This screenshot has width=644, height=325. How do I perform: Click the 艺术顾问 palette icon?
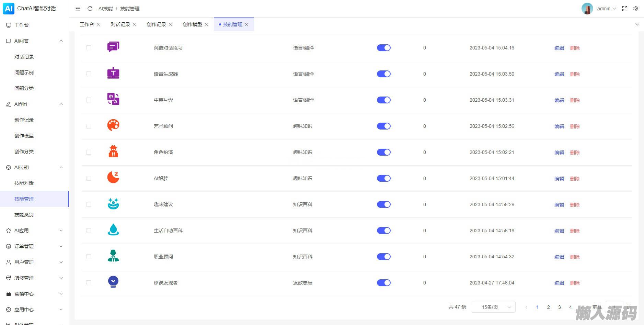[x=113, y=125]
